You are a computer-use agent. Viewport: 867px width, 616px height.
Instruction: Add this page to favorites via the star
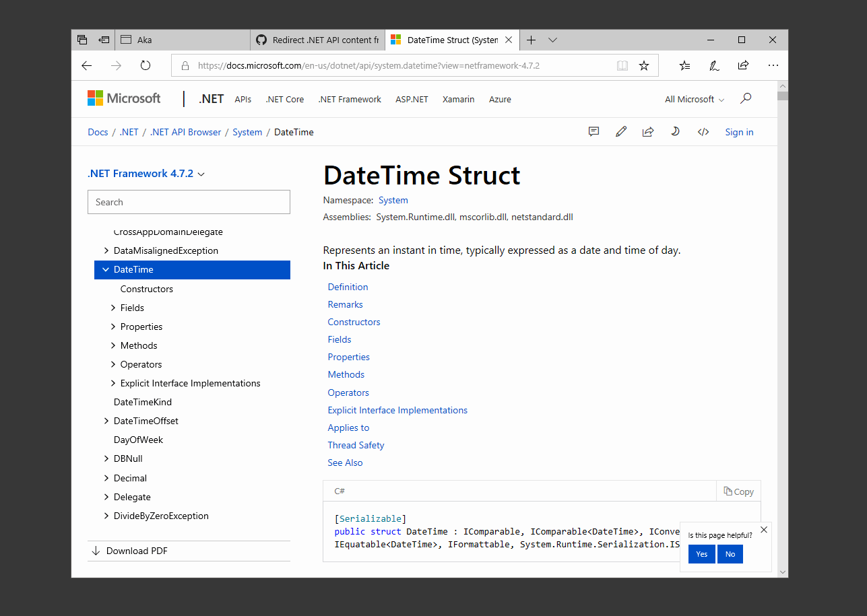tap(643, 65)
